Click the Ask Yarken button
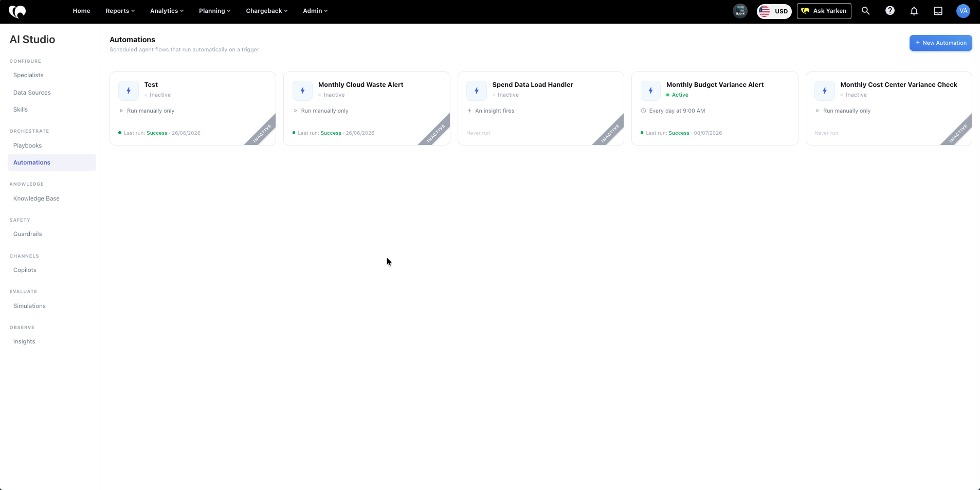980x490 pixels. 824,11
